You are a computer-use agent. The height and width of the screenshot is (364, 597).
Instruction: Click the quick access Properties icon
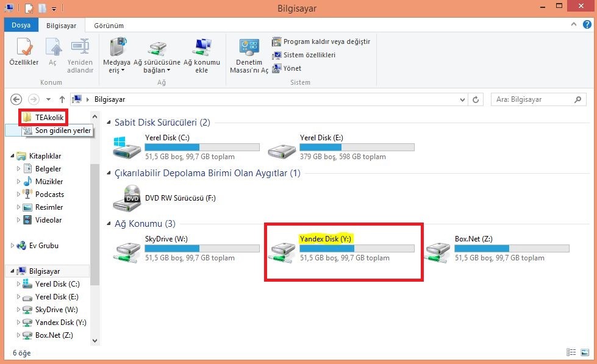[x=29, y=8]
